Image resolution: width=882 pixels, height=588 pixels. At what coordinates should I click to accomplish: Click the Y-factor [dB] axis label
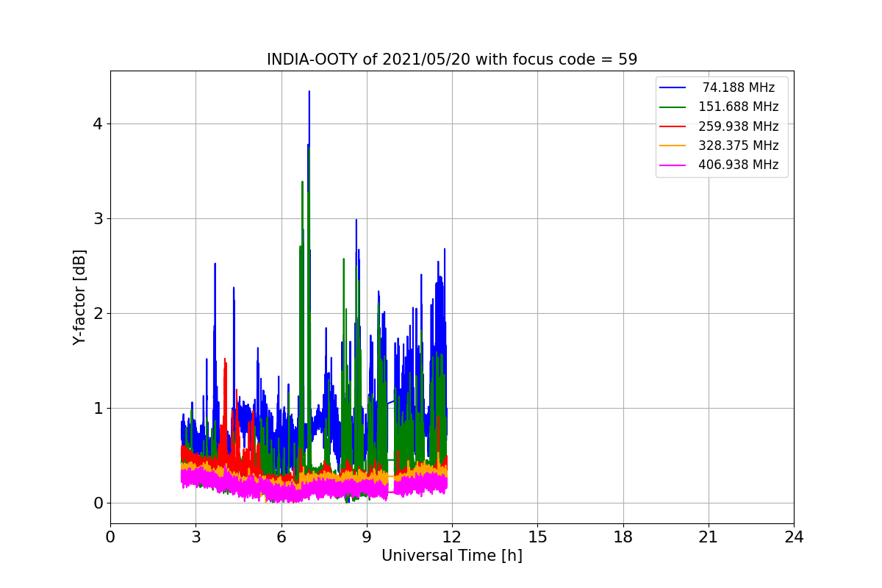click(79, 297)
